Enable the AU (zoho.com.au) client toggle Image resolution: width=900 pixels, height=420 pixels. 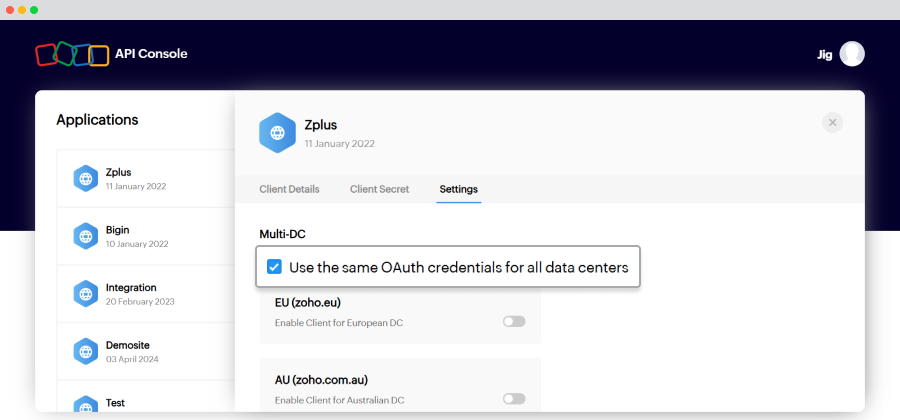tap(514, 399)
